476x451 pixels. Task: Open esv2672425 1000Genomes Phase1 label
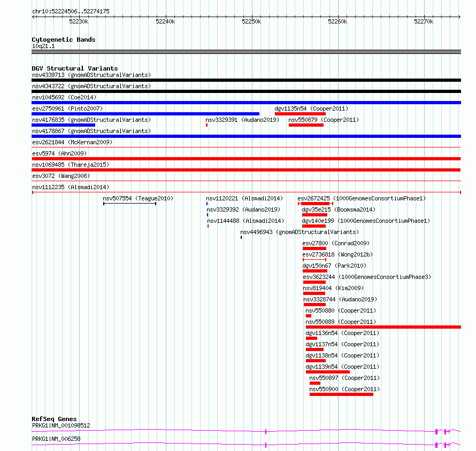coord(362,198)
